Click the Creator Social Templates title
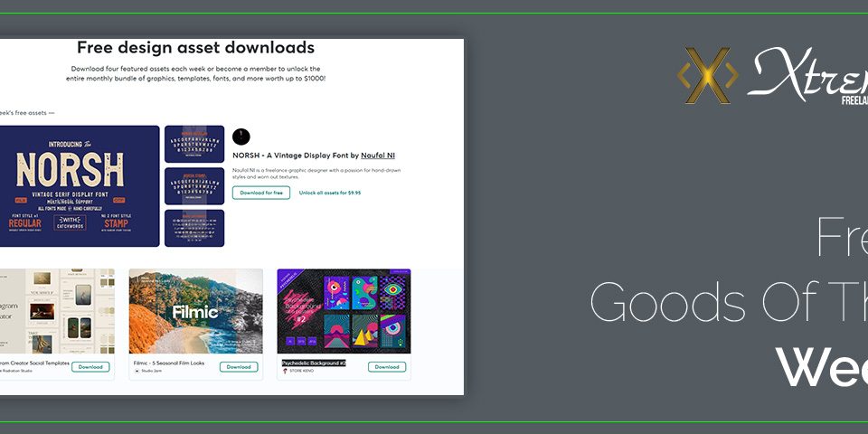 [x=35, y=363]
